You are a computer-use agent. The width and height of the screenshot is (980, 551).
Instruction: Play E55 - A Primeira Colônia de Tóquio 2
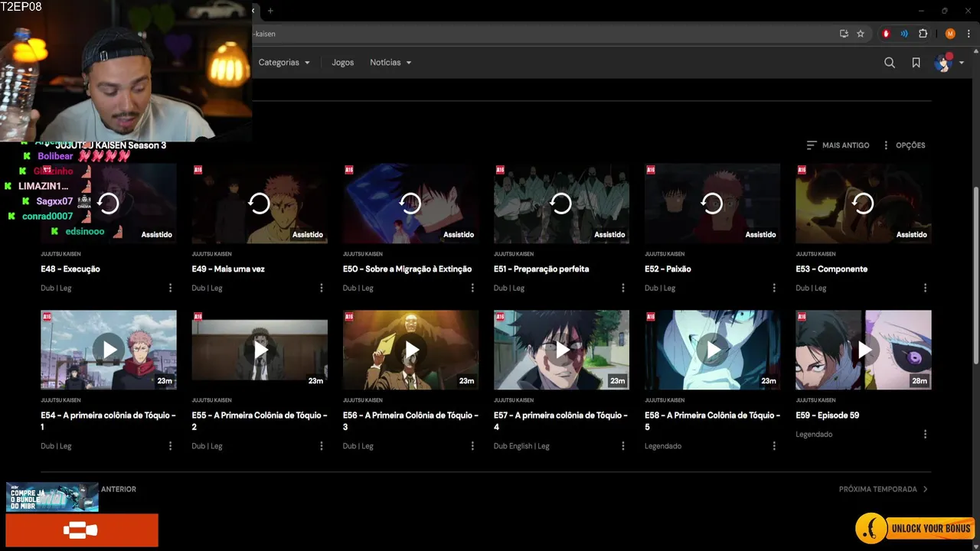pyautogui.click(x=260, y=350)
